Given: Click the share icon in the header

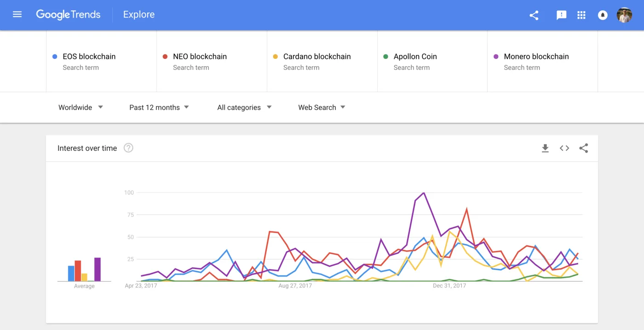Looking at the screenshot, I should (534, 15).
